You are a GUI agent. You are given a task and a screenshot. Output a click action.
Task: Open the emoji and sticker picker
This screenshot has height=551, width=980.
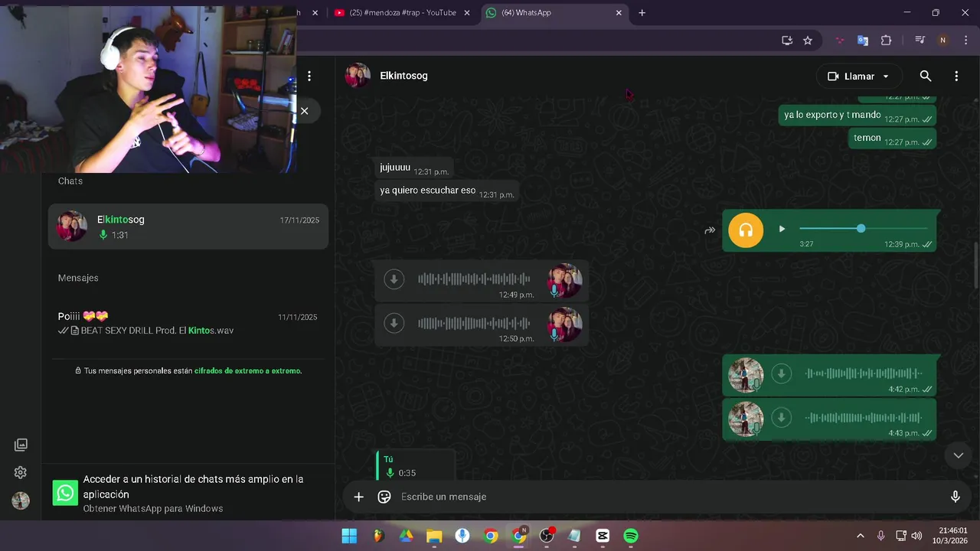coord(384,497)
